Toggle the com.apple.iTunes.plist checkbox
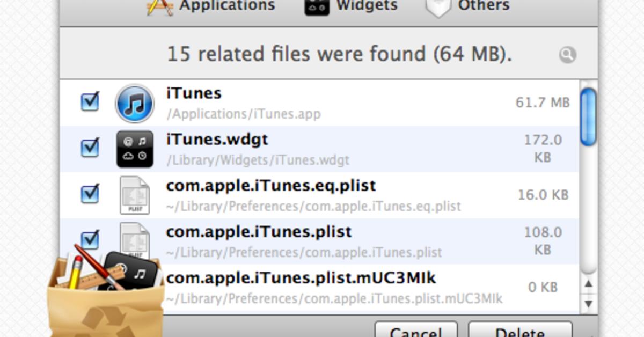 [x=90, y=239]
